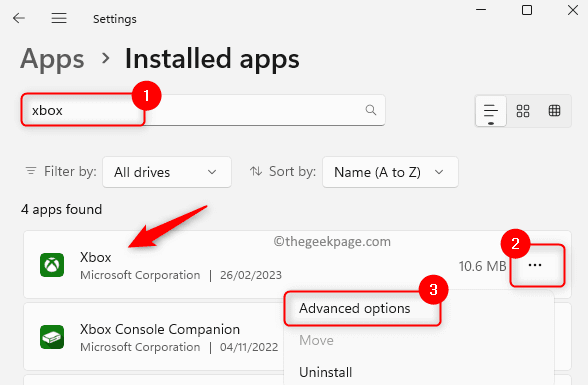The width and height of the screenshot is (588, 385).
Task: Open the three-dot menu for Xbox
Action: pos(535,265)
